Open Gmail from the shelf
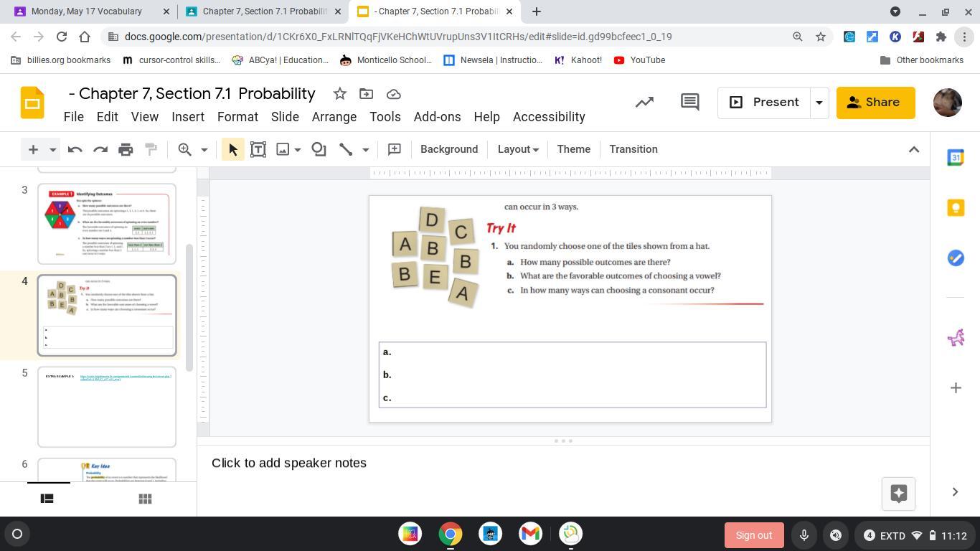 pyautogui.click(x=530, y=534)
